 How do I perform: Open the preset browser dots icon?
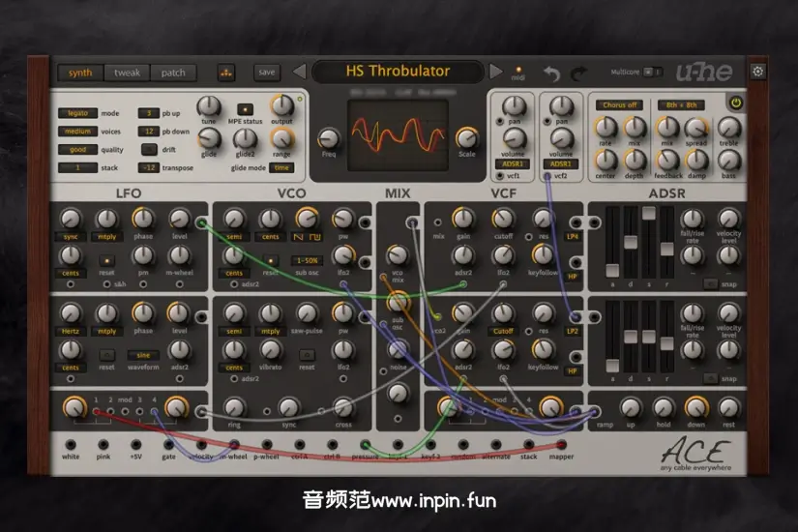[226, 73]
